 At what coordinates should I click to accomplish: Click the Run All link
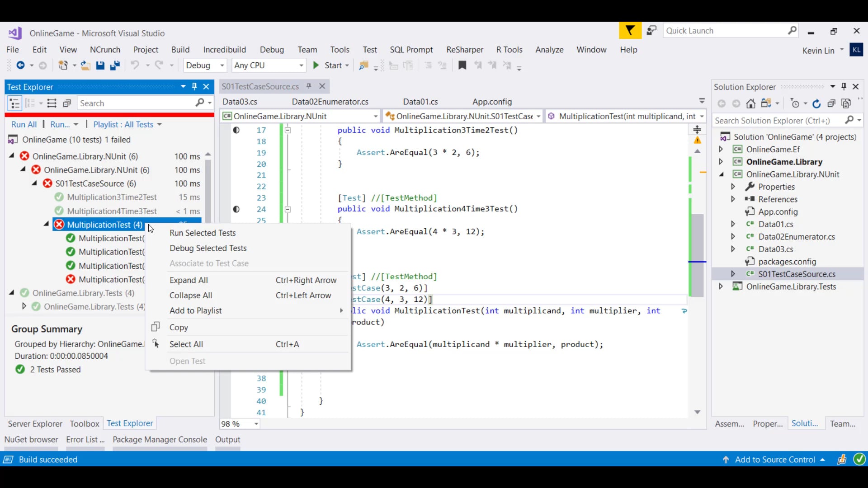24,124
